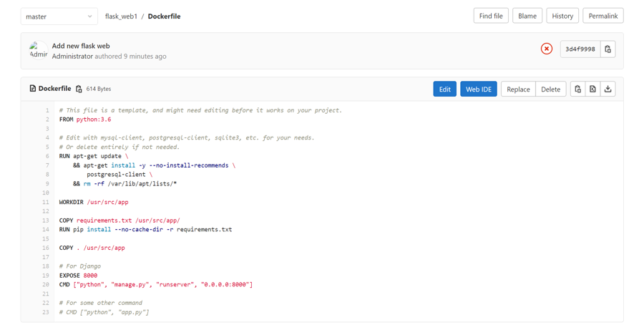644x330 pixels.
Task: Click the failed pipeline status icon
Action: tap(546, 49)
